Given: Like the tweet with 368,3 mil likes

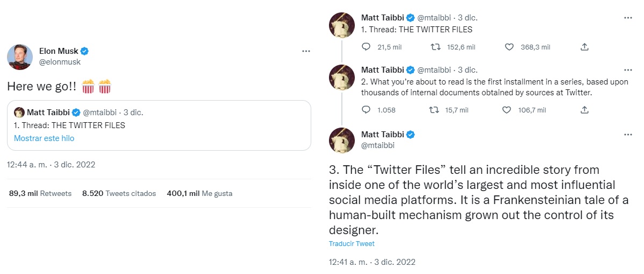Looking at the screenshot, I should [x=509, y=47].
